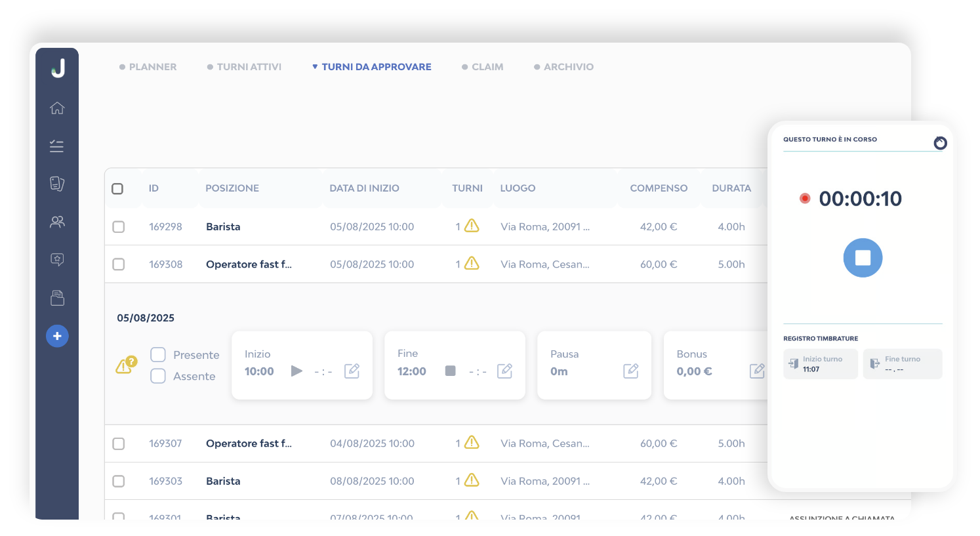Open the people icon in the sidebar

pyautogui.click(x=57, y=222)
